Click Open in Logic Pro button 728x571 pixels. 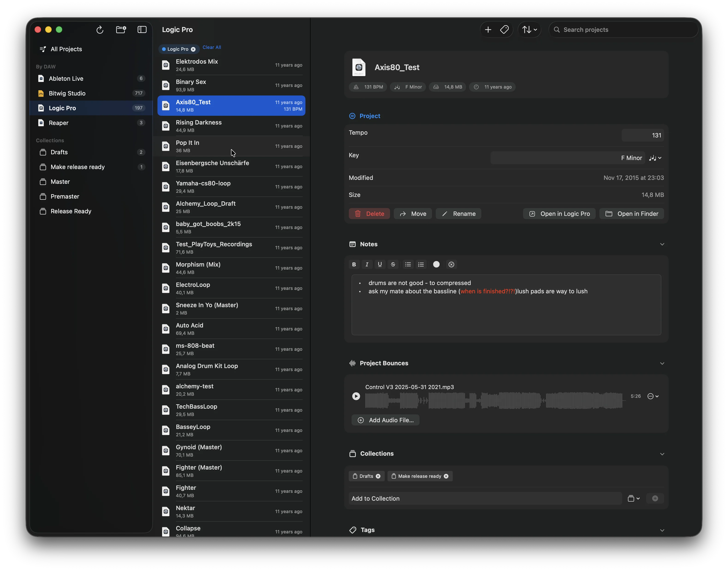pos(559,214)
